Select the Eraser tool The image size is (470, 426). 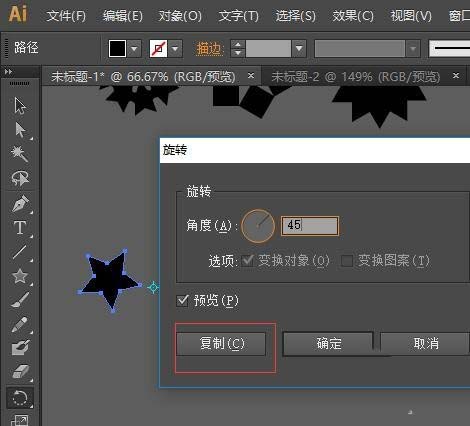point(20,372)
